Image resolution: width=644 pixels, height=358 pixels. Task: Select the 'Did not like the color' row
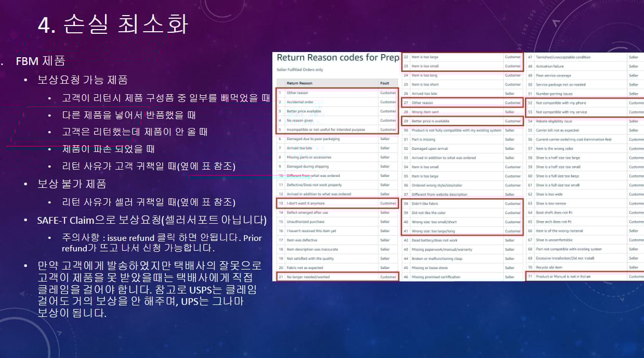462,213
